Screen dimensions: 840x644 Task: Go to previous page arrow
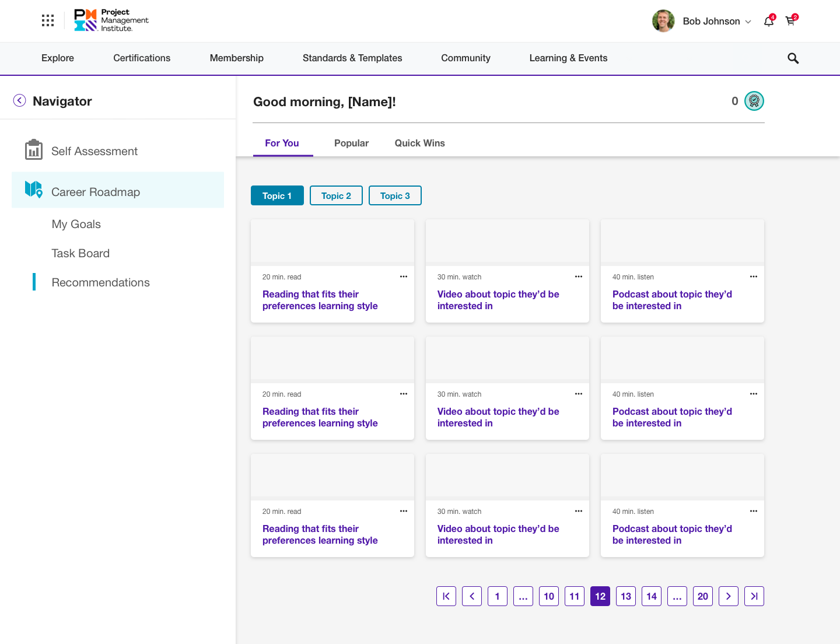[x=472, y=596]
